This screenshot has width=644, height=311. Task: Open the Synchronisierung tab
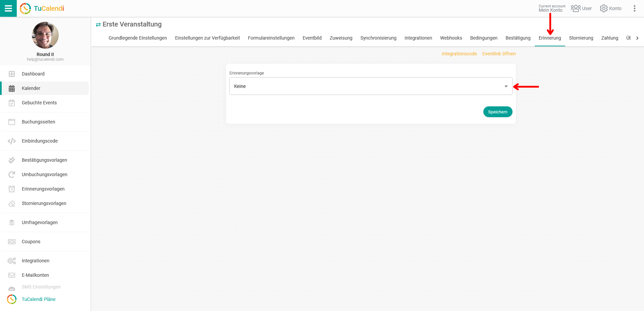click(378, 38)
